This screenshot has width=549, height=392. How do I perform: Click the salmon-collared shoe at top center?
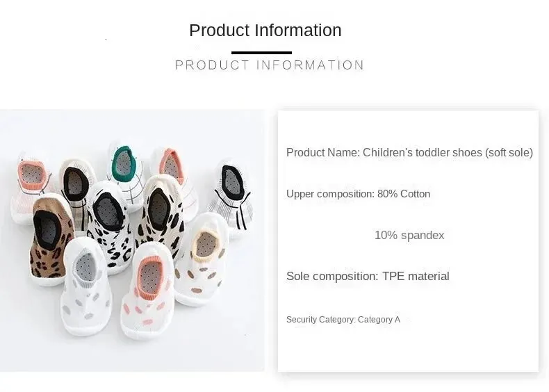pos(174,174)
